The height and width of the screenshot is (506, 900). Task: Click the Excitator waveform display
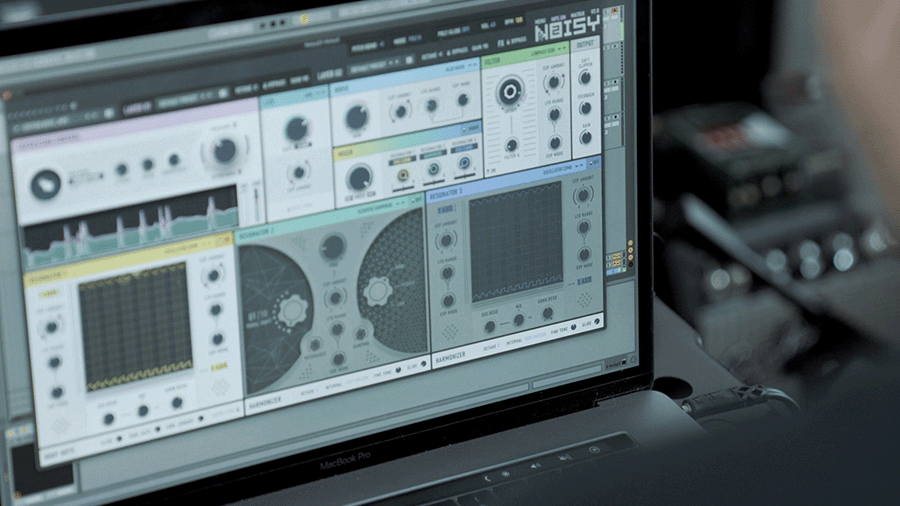131,227
